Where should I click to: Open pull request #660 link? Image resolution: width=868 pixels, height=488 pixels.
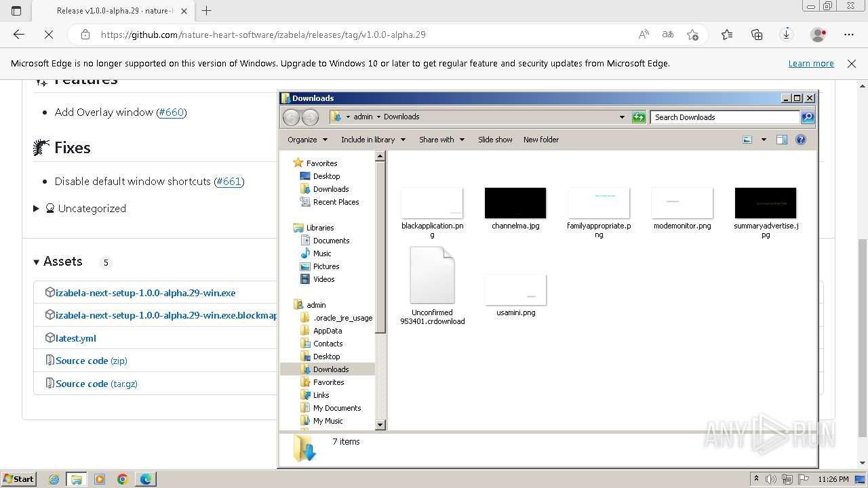pyautogui.click(x=171, y=113)
